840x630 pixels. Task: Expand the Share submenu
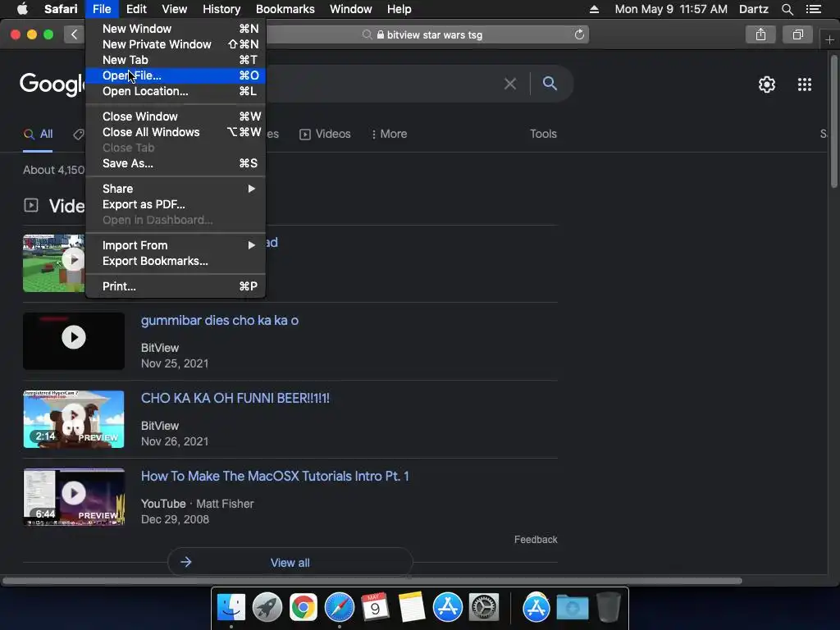click(176, 189)
